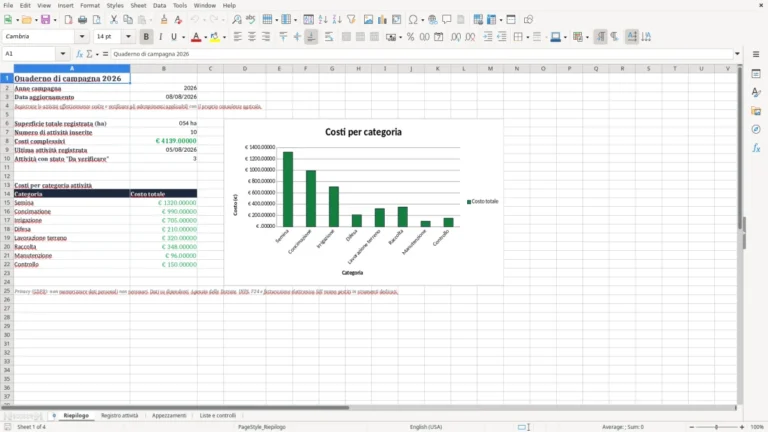Click the Costi per categoria chart
The image size is (768, 432).
pyautogui.click(x=363, y=202)
